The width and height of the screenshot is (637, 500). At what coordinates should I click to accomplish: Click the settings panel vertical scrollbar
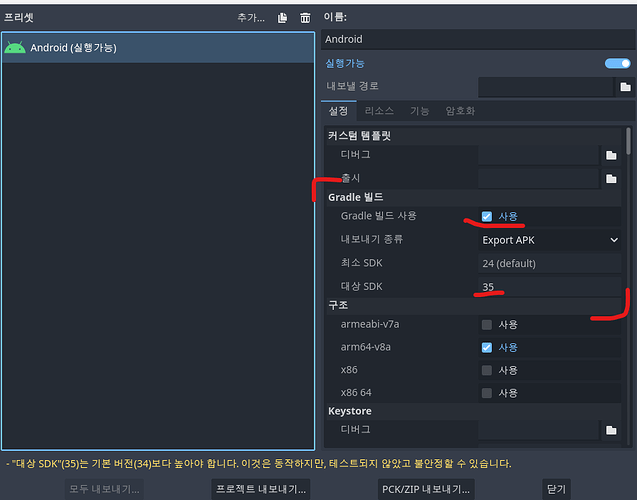[628, 141]
